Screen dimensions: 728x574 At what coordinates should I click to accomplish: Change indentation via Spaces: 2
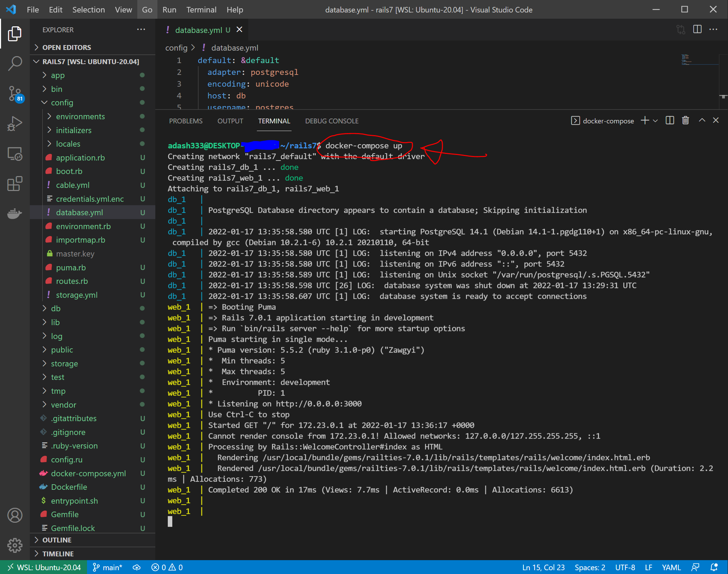590,567
